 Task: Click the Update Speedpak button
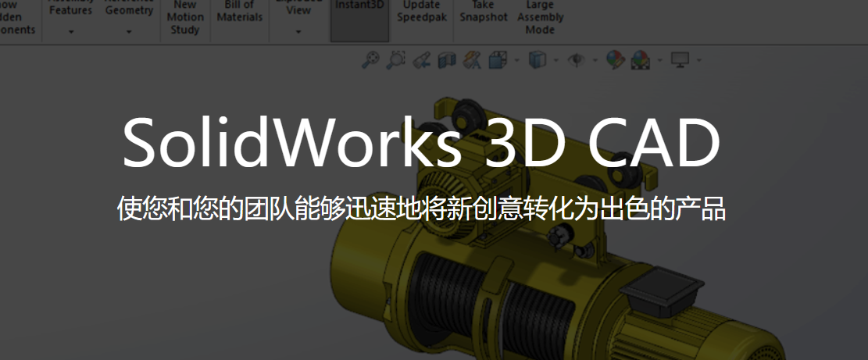[422, 11]
